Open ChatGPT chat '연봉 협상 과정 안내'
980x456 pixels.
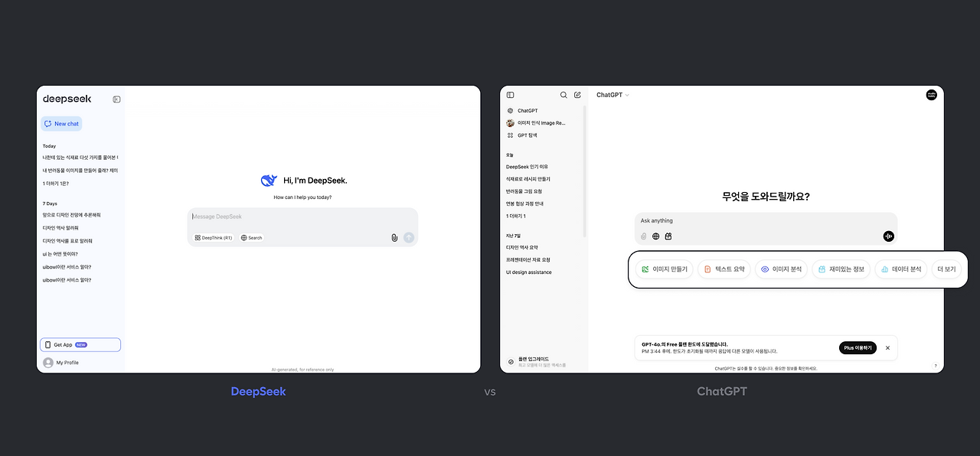pyautogui.click(x=525, y=204)
